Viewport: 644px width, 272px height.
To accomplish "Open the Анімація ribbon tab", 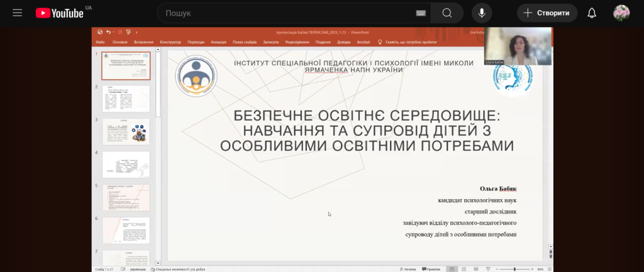I will click(219, 42).
